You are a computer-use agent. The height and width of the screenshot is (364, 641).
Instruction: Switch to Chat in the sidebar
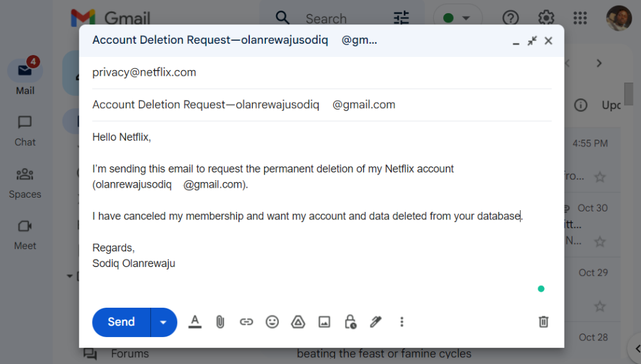click(25, 131)
